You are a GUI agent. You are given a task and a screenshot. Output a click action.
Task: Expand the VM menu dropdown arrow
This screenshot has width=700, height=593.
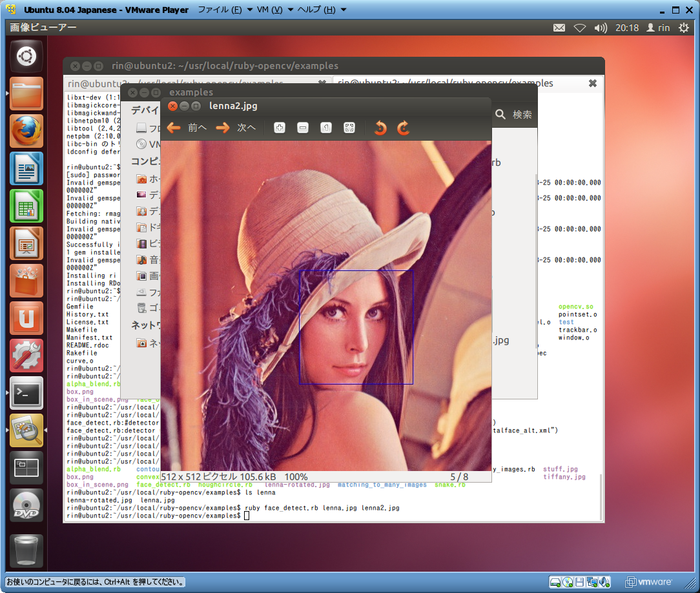290,10
